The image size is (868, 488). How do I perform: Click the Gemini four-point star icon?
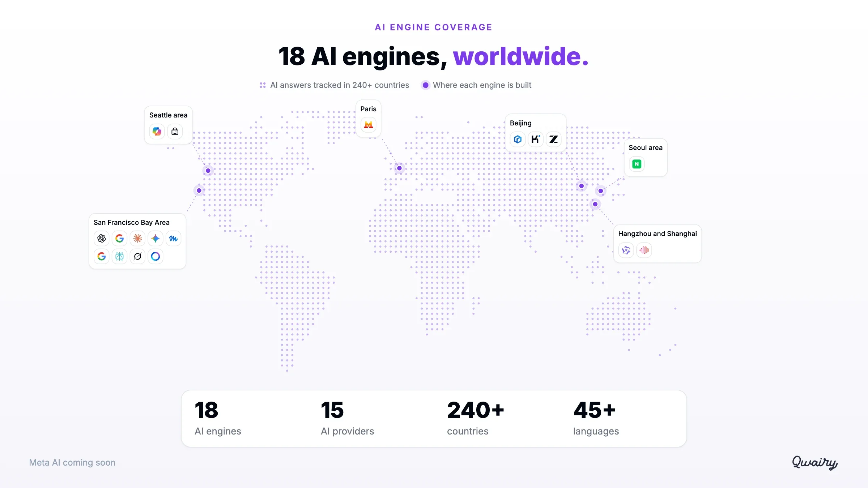156,239
